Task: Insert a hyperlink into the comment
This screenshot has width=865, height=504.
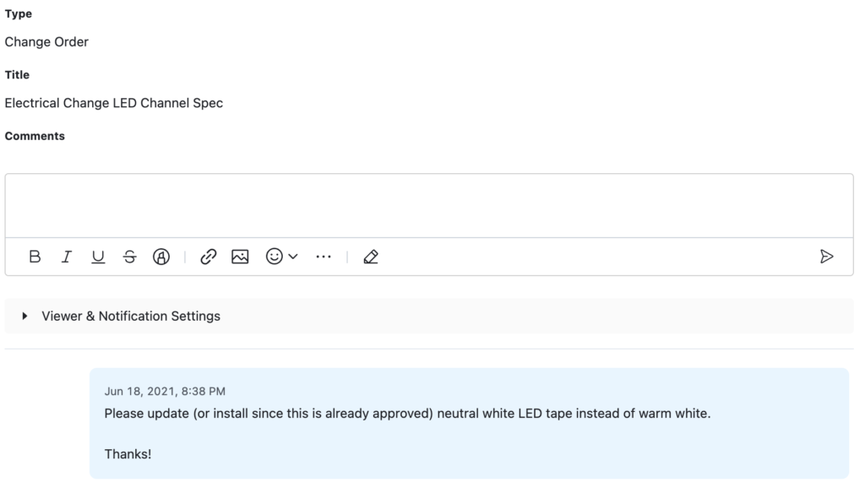Action: tap(208, 257)
